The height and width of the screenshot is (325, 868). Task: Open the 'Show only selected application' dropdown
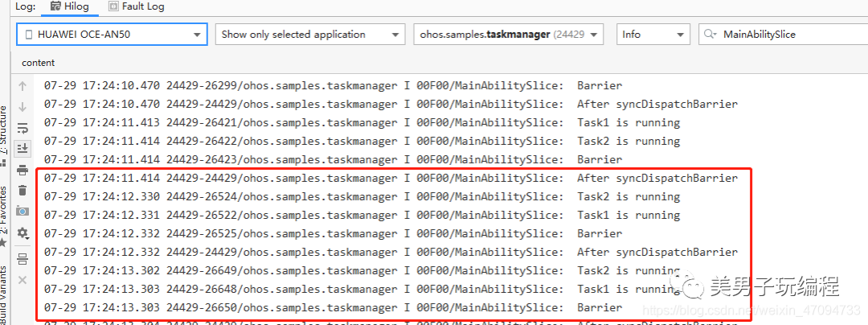click(310, 35)
